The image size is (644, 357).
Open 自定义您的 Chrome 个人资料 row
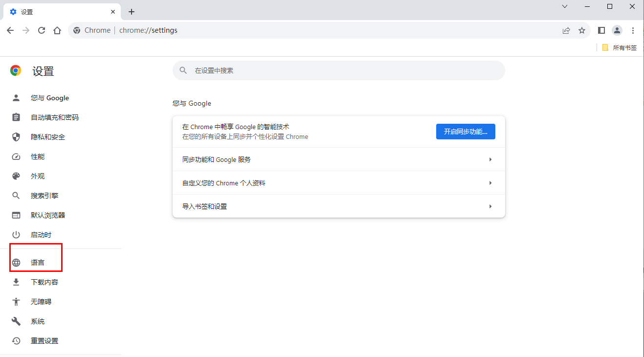(x=339, y=183)
